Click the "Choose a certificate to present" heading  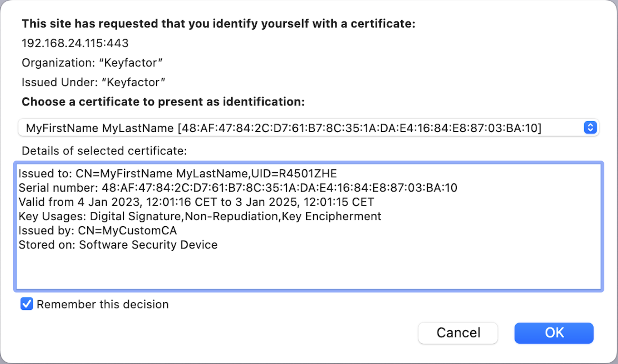(163, 102)
